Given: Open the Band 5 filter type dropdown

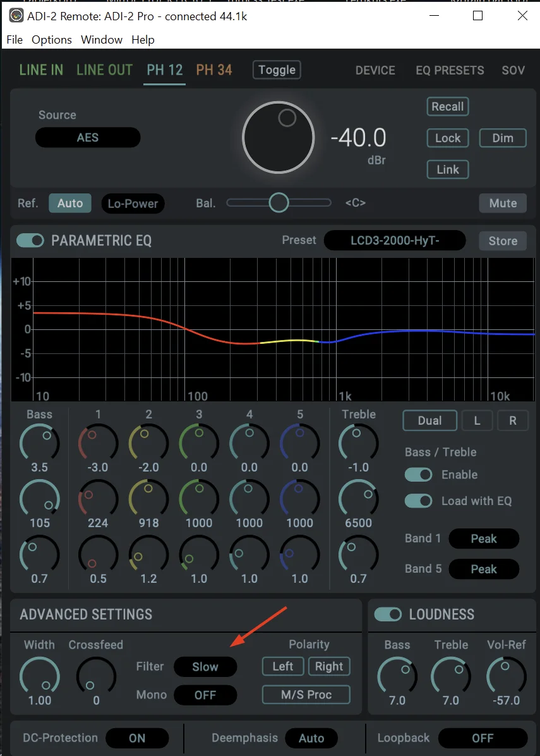Looking at the screenshot, I should pos(484,569).
